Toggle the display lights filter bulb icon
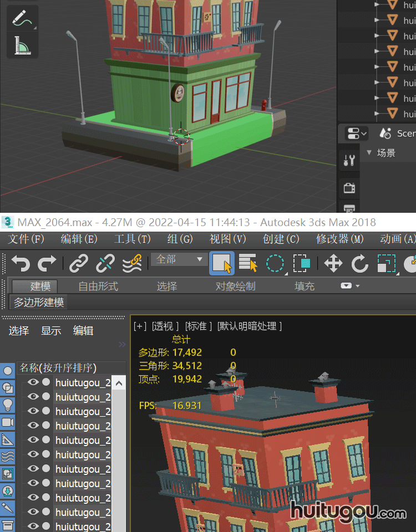Viewport: 416px width, 532px height. pos(8,404)
